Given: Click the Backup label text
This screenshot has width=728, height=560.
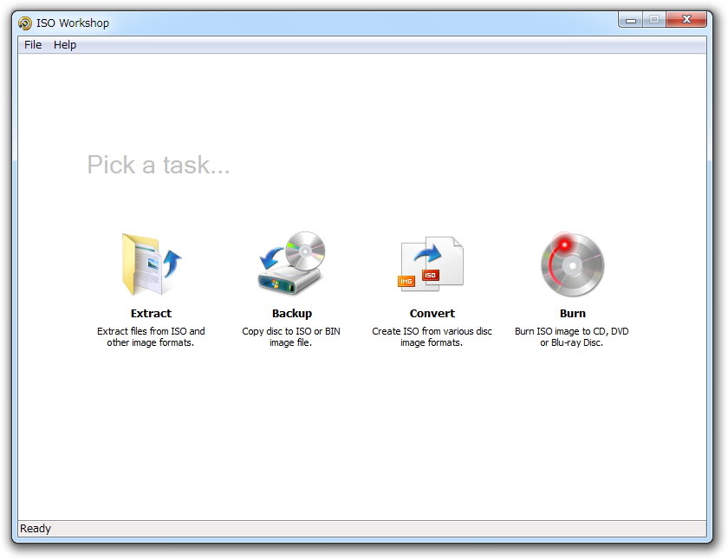Looking at the screenshot, I should 291,313.
